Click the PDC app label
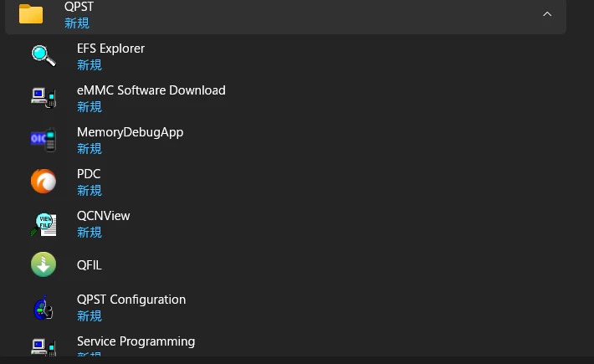The height and width of the screenshot is (364, 594). pos(89,174)
